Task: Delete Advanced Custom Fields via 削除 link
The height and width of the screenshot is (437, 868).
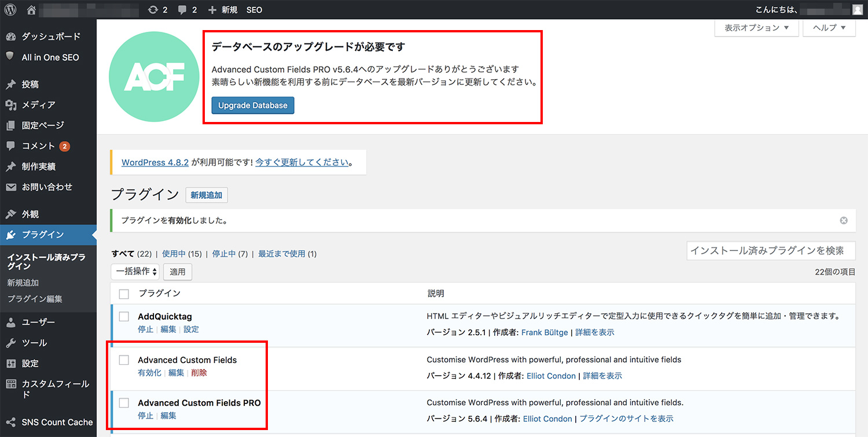Action: tap(199, 373)
